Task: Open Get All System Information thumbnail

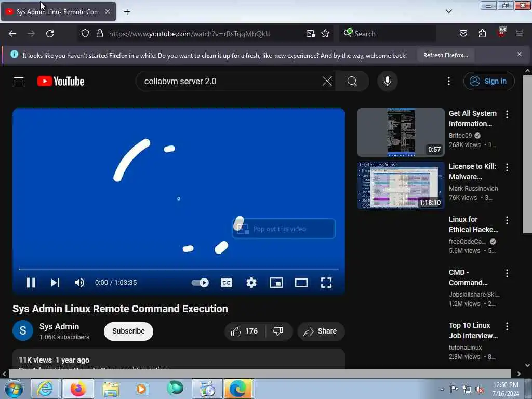Action: [x=401, y=132]
